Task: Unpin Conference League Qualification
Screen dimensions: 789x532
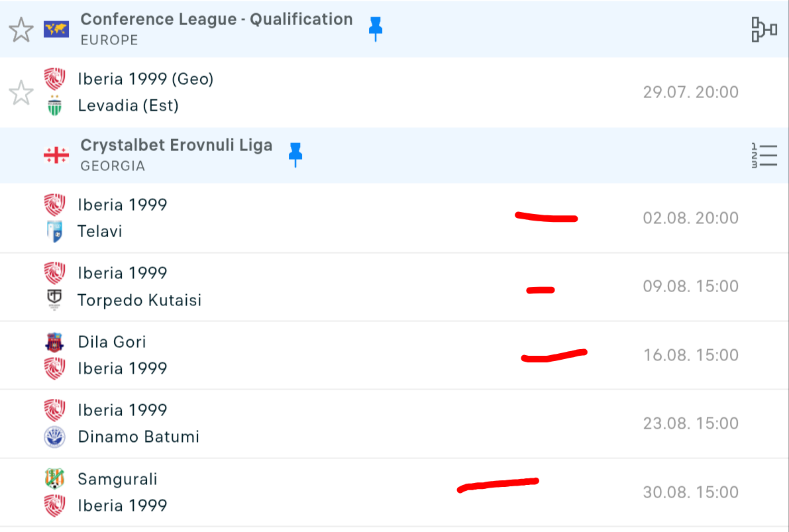Action: pyautogui.click(x=376, y=28)
